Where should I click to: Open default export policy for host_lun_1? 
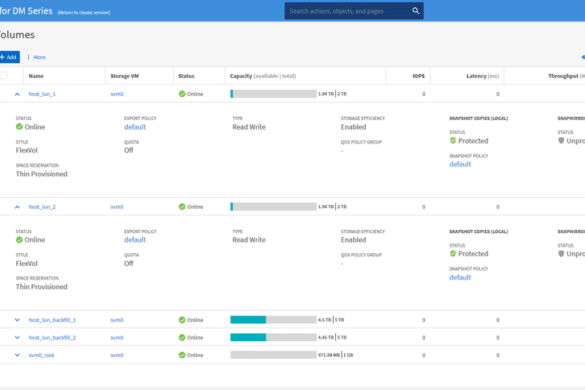point(135,127)
